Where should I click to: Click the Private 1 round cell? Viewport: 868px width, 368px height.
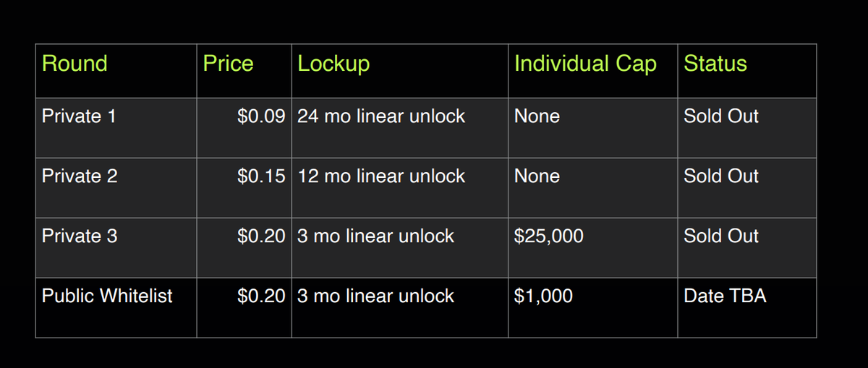pos(79,116)
